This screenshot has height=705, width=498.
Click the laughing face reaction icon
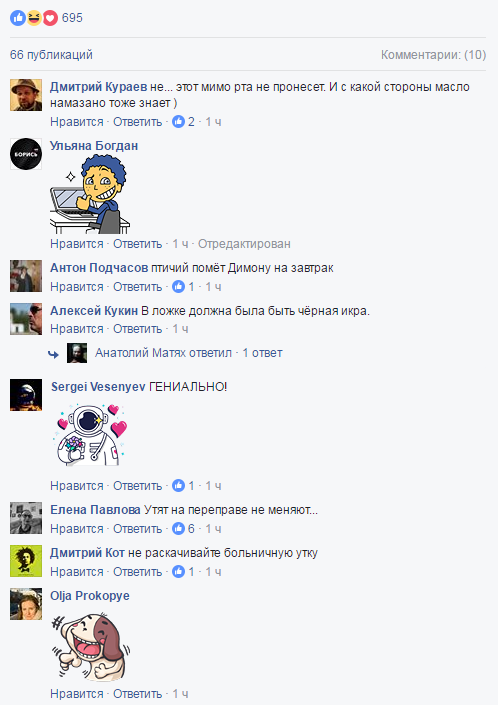coord(34,18)
